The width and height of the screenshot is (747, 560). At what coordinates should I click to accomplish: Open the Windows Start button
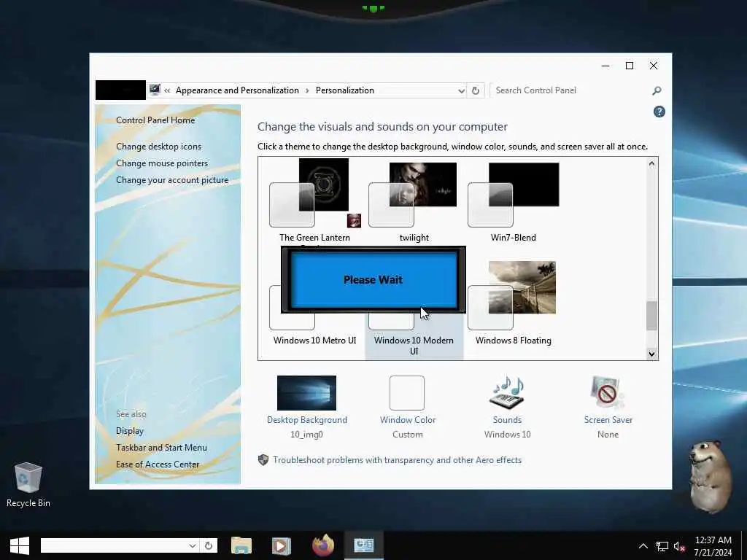click(20, 545)
